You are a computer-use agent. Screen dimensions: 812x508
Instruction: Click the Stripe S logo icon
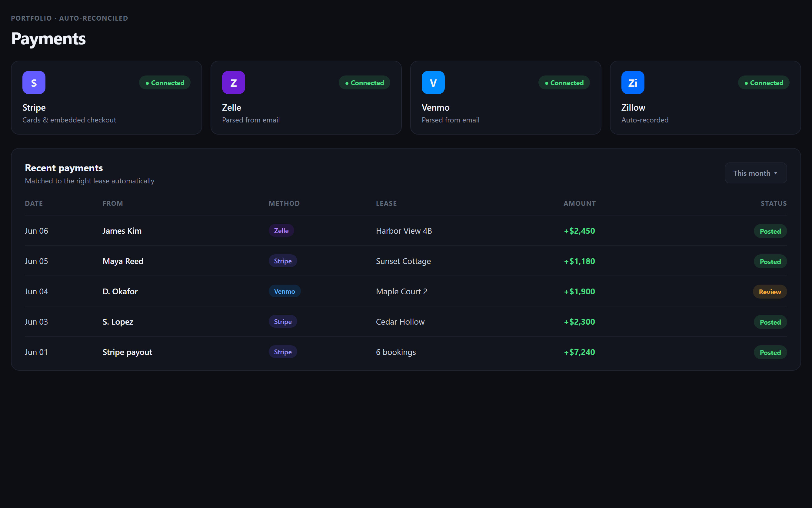coord(34,82)
